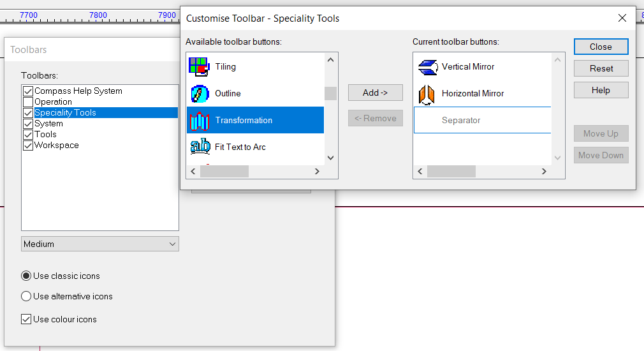
Task: Click the available list vertical scrollbar thumb
Action: (331, 93)
